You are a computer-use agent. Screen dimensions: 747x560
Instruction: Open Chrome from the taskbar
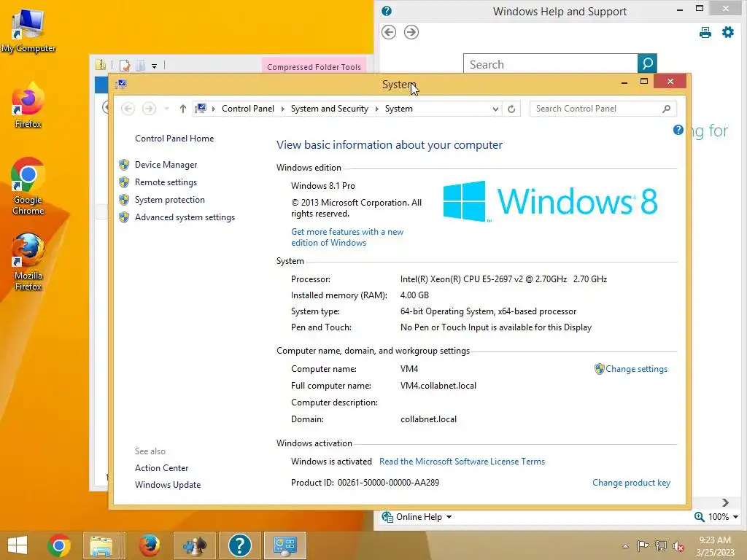coord(59,545)
